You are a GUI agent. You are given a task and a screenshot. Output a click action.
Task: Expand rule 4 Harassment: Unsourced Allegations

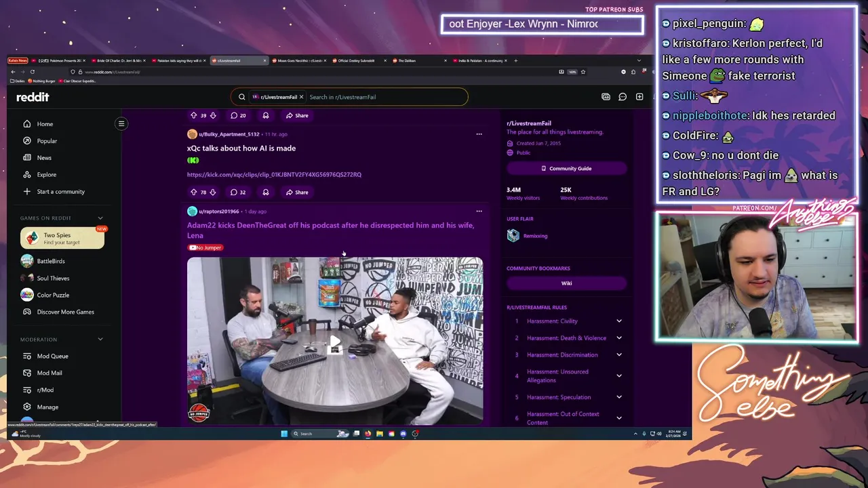618,376
